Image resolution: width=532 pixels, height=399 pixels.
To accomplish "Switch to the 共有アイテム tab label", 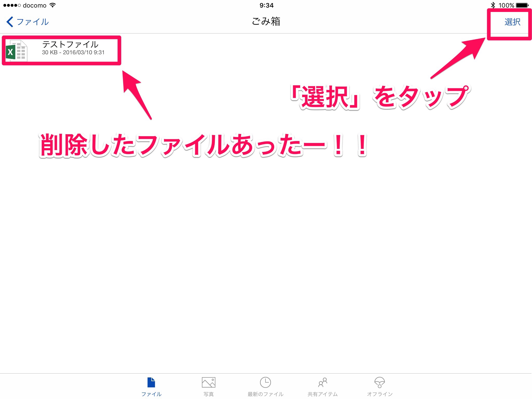I will (323, 394).
